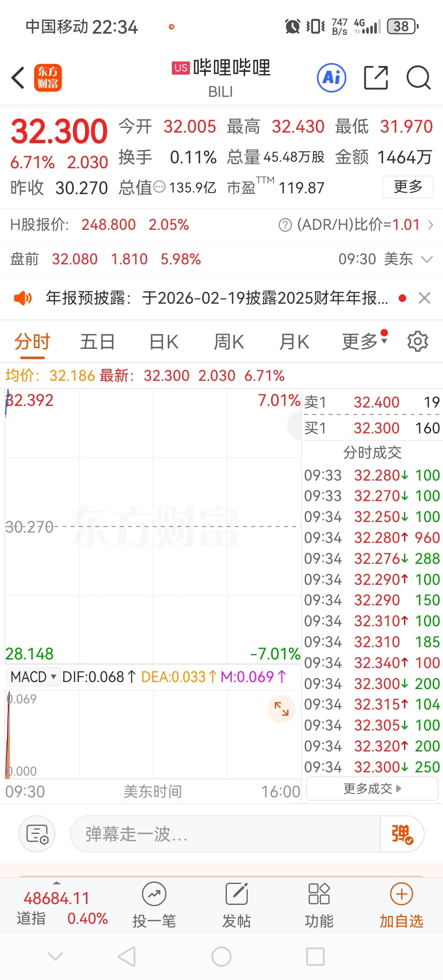Open the Ai assistant icon
This screenshot has width=443, height=980.
click(x=331, y=78)
